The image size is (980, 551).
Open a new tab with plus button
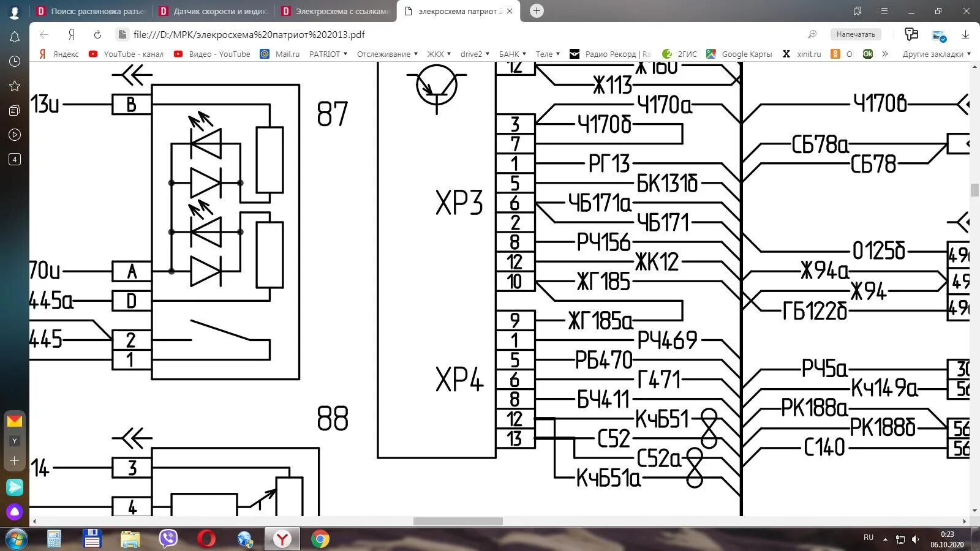537,10
